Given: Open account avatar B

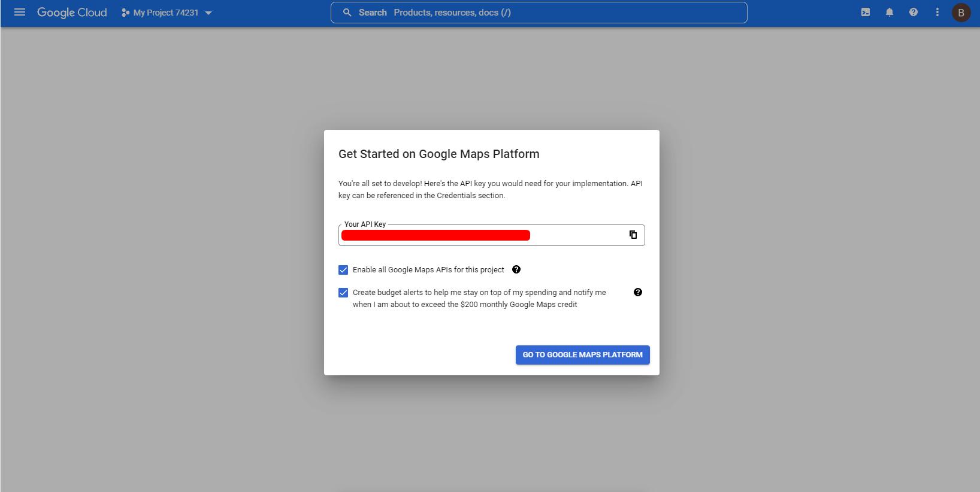Looking at the screenshot, I should pyautogui.click(x=961, y=13).
